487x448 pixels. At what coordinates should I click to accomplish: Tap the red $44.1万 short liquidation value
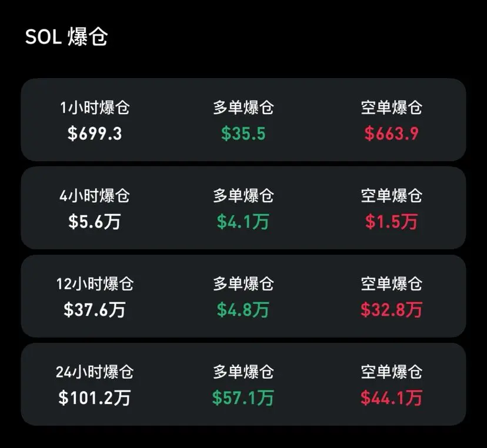(391, 397)
